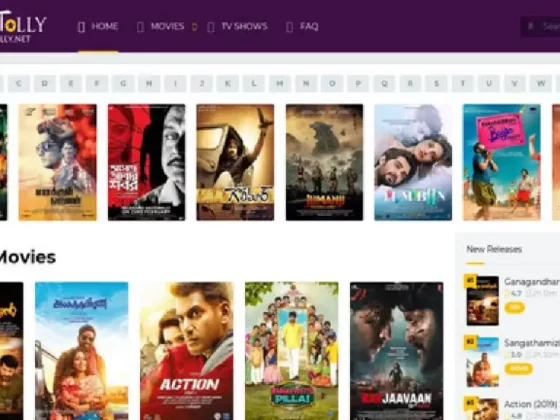Filter titles by letter Q

pos(384,84)
